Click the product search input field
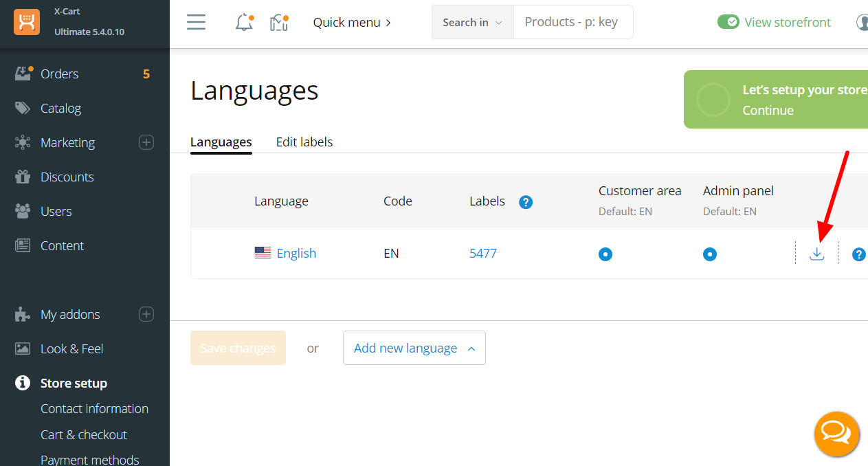 pyautogui.click(x=572, y=21)
